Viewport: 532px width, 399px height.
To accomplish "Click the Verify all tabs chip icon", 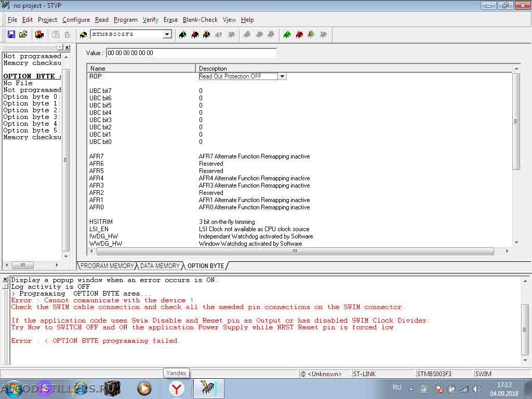I will tap(311, 34).
